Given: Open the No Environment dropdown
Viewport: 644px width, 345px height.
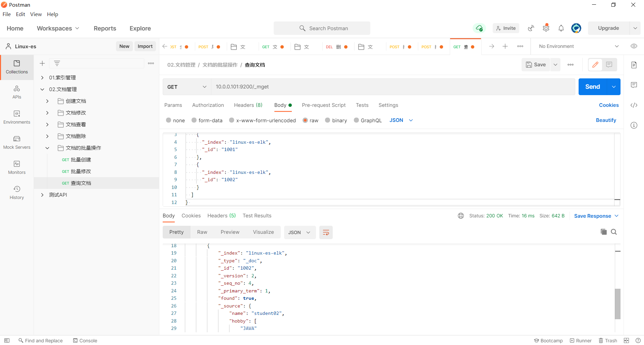Looking at the screenshot, I should [x=579, y=46].
